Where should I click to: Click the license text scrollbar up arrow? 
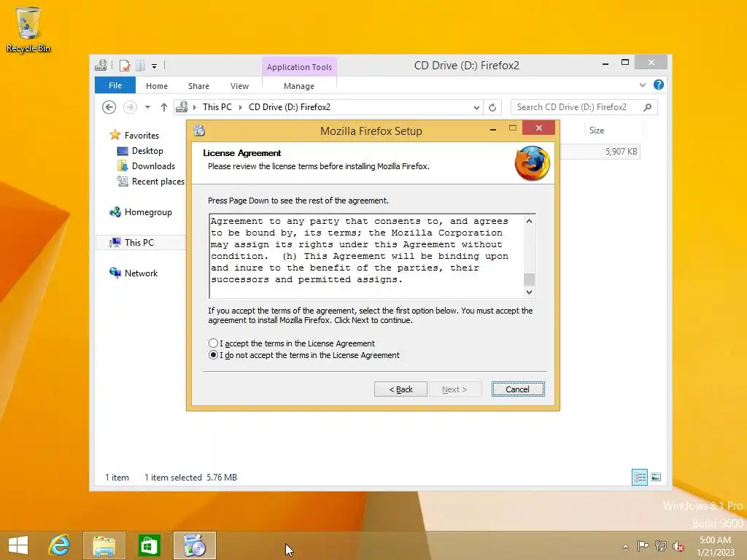(529, 221)
